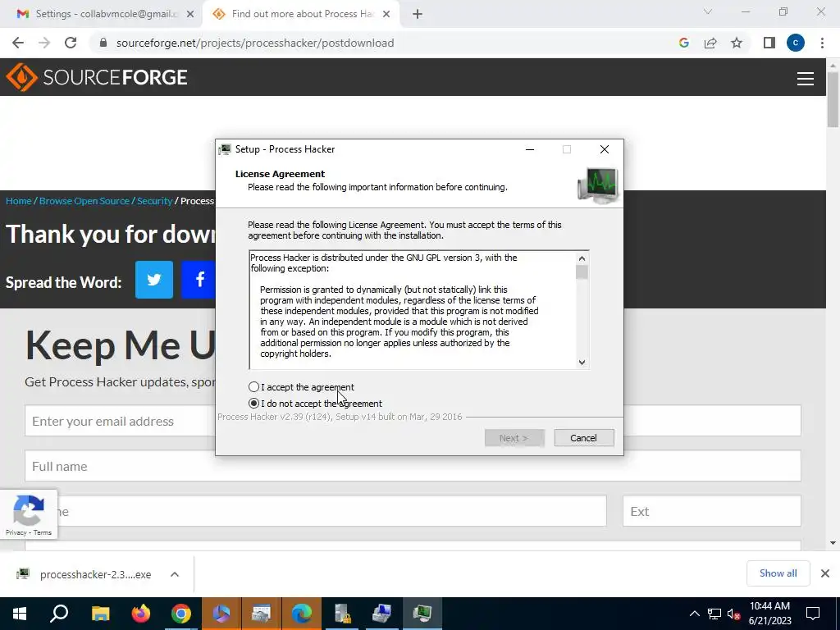The width and height of the screenshot is (840, 630).
Task: Open Browse Open Source breadcrumb link
Action: pyautogui.click(x=84, y=201)
